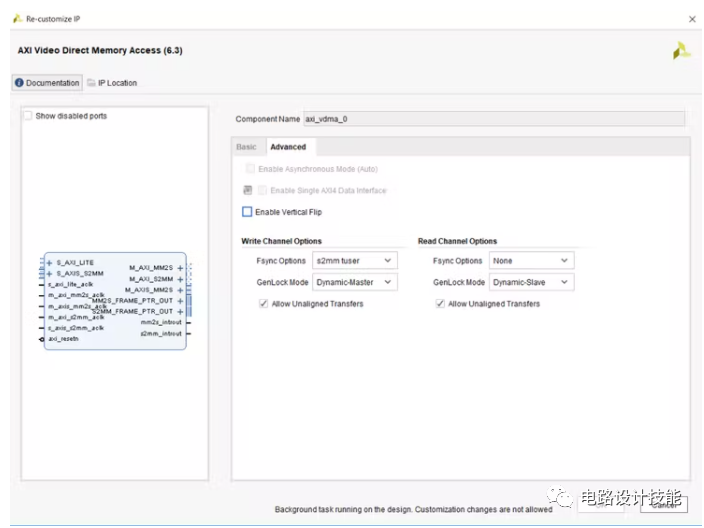Open Read Channel GenLock Mode dropdown
This screenshot has width=704, height=528.
pos(531,282)
